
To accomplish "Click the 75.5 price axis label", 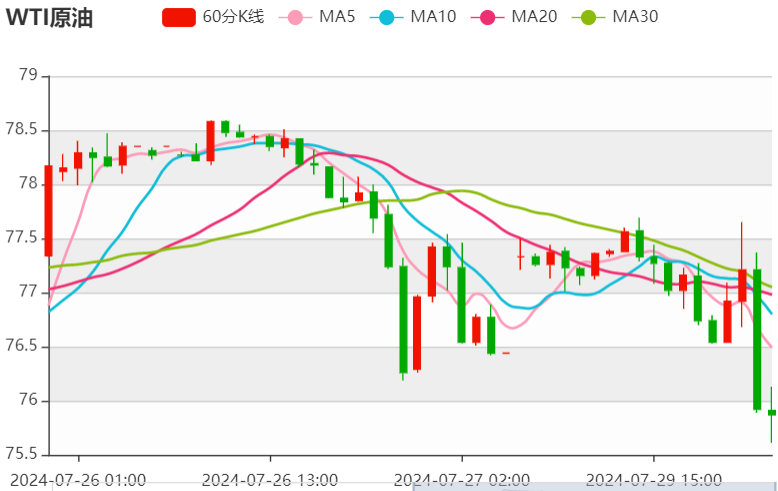I will click(21, 453).
